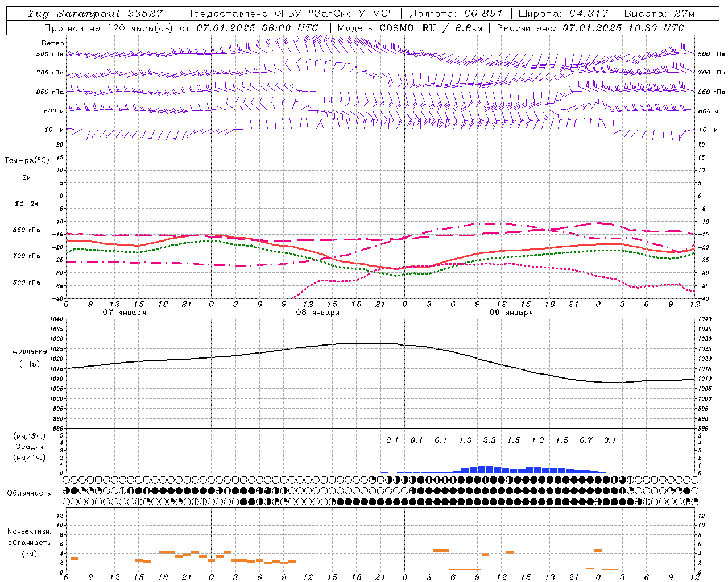Click the 0.7 precipitation value
Screen dimensions: 728x582
pyautogui.click(x=586, y=440)
